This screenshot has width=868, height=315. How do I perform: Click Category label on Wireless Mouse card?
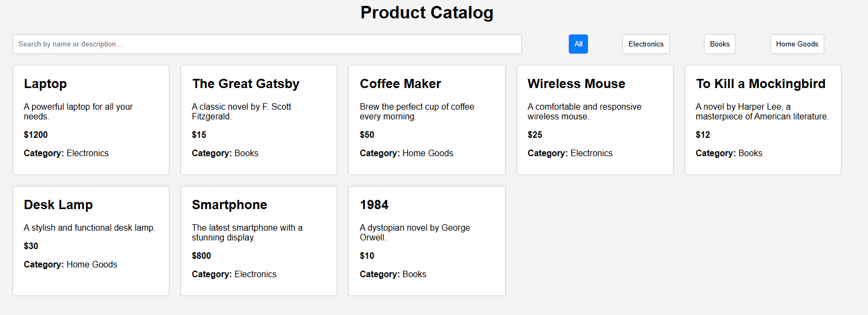click(x=547, y=153)
